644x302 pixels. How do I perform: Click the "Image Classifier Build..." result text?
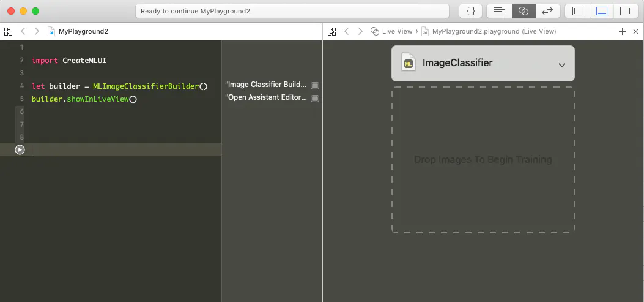point(266,85)
